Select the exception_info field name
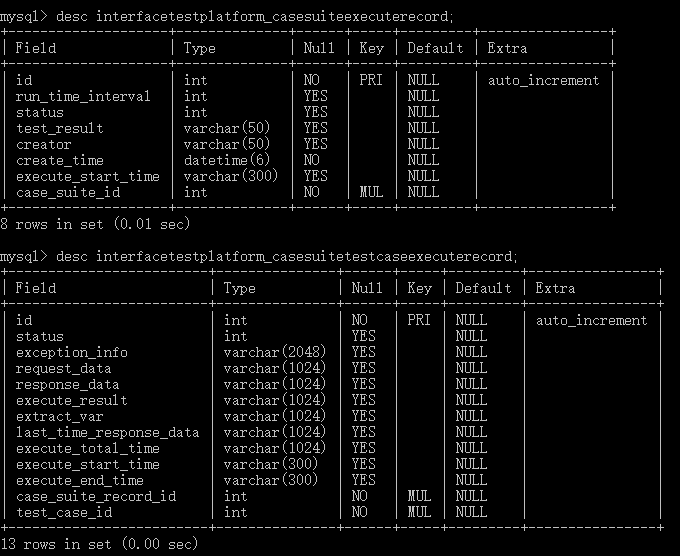Image resolution: width=680 pixels, height=556 pixels. point(72,352)
